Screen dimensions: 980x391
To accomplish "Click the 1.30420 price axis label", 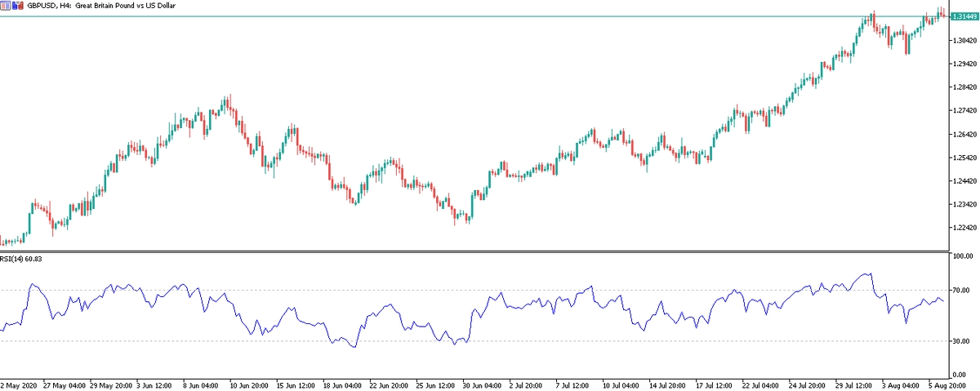I will click(x=962, y=40).
